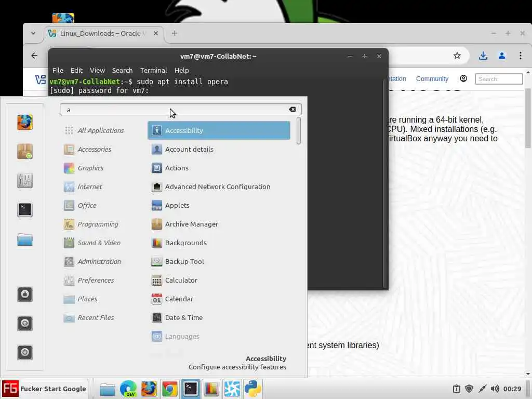532x399 pixels.
Task: Open Date & Time settings
Action: pyautogui.click(x=219, y=317)
